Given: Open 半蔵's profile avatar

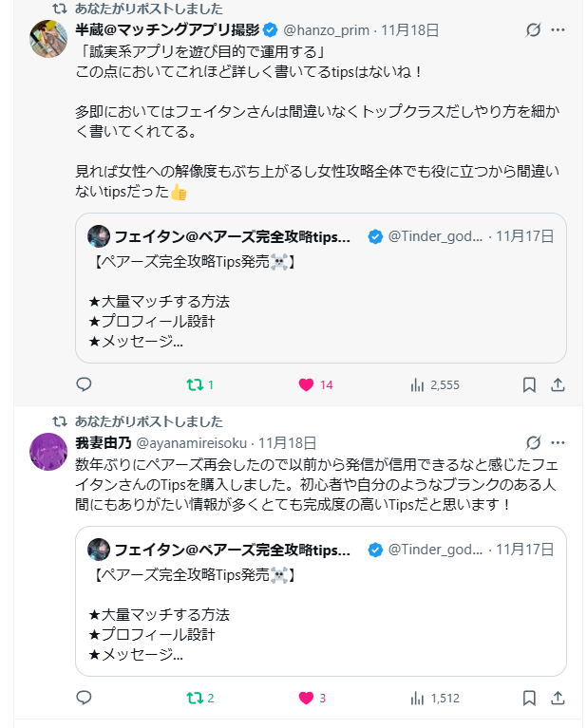Looking at the screenshot, I should (x=48, y=39).
